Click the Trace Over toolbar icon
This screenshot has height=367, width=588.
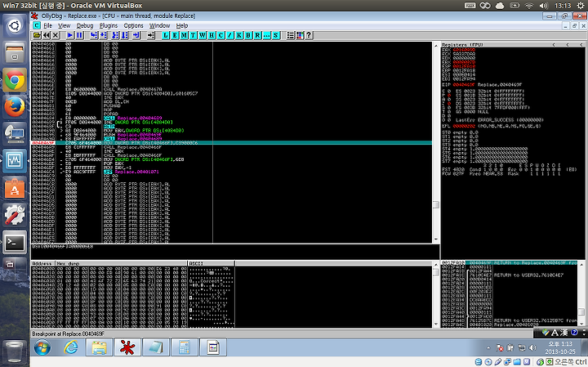pos(124,35)
